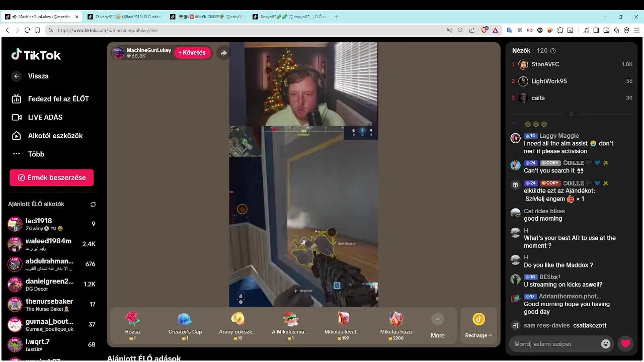Image resolution: width=644 pixels, height=362 pixels.
Task: Open the Brave Wallet icon
Action: pyautogui.click(x=606, y=30)
